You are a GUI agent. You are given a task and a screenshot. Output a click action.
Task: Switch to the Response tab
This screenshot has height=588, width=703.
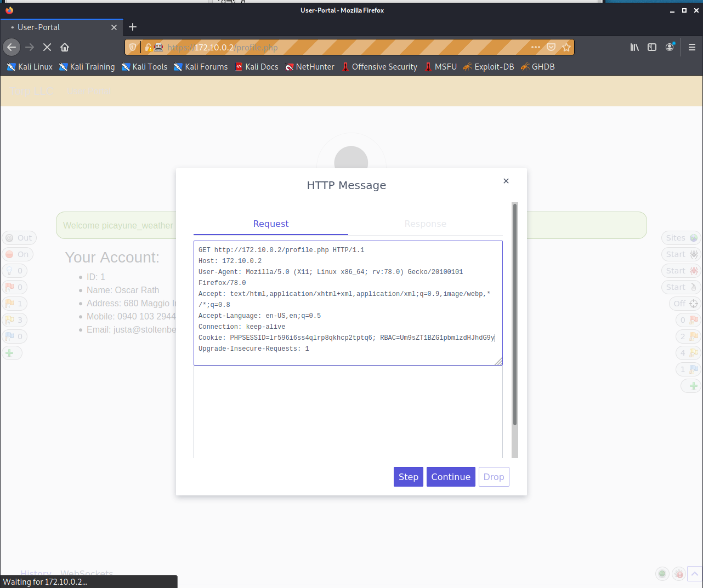tap(425, 224)
